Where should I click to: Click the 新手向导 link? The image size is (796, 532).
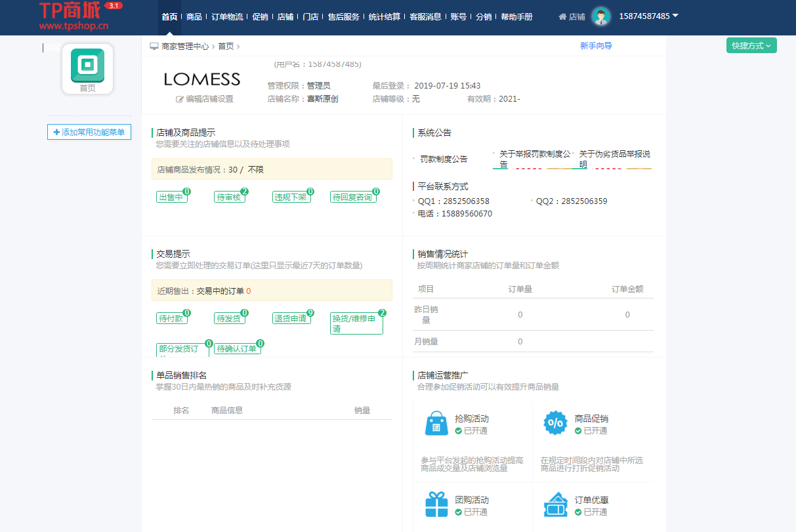pyautogui.click(x=596, y=46)
